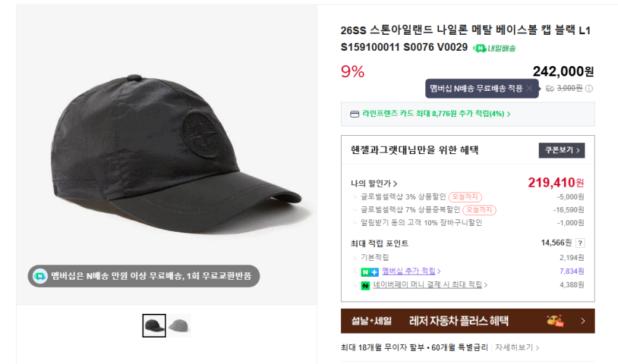Click the N membership circle on image banner

click(x=40, y=276)
